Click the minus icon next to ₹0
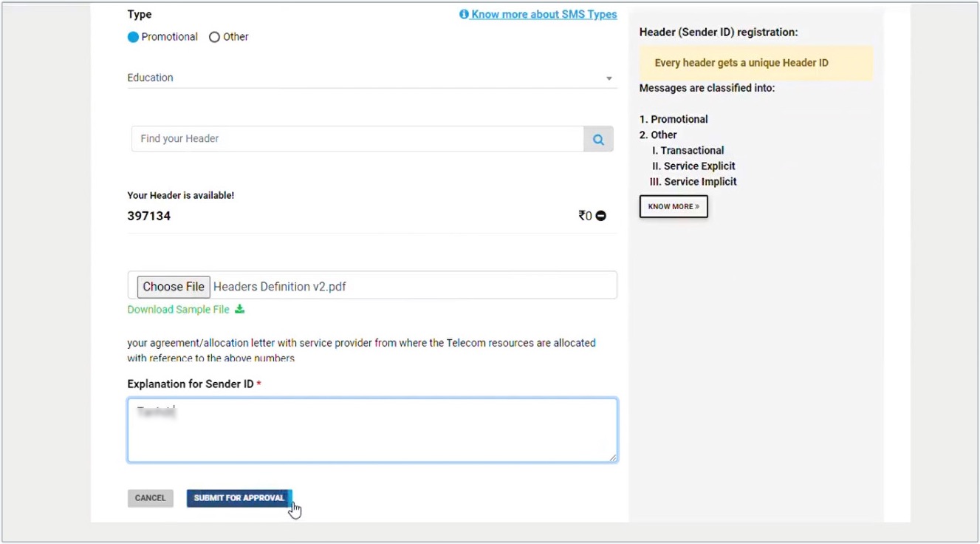Viewport: 980px width, 544px height. click(601, 215)
